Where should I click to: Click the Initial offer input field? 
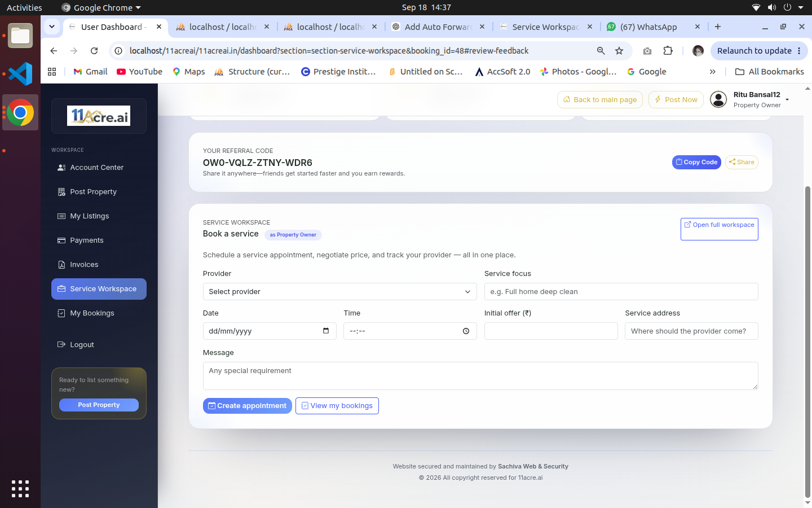[x=551, y=331]
